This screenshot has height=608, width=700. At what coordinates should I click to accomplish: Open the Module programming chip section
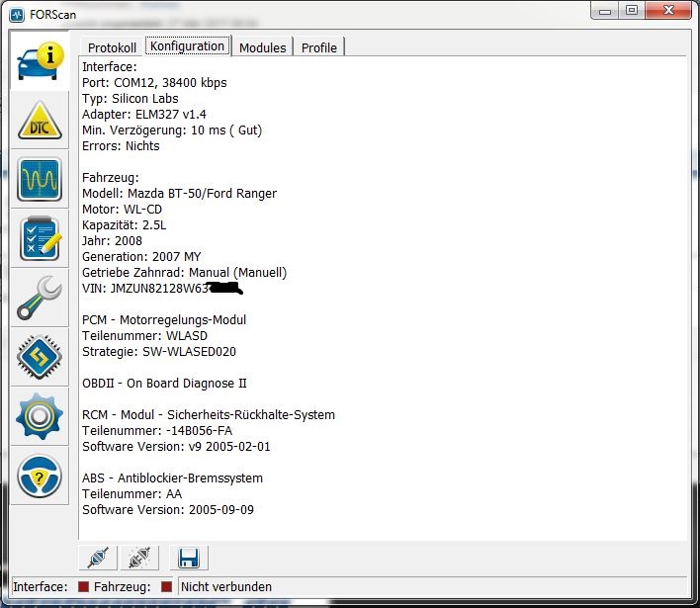pos(41,357)
